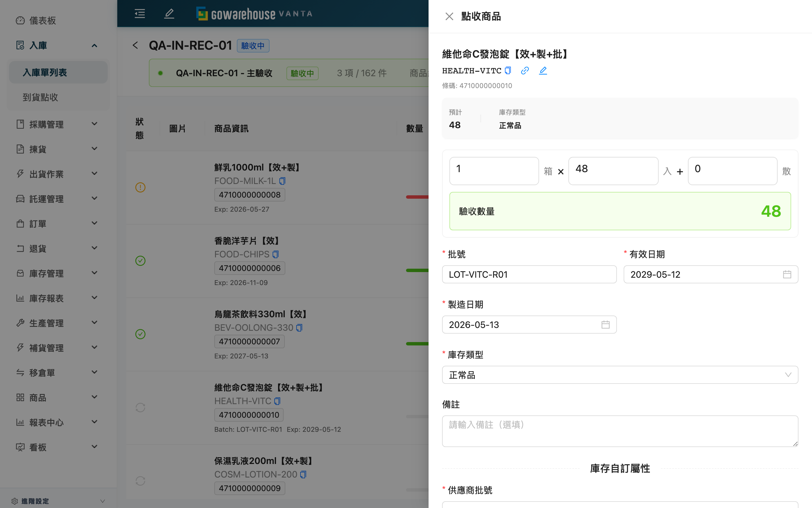812x508 pixels.
Task: Edit product via pencil icon beside HEALTH-VITC
Action: pos(543,71)
